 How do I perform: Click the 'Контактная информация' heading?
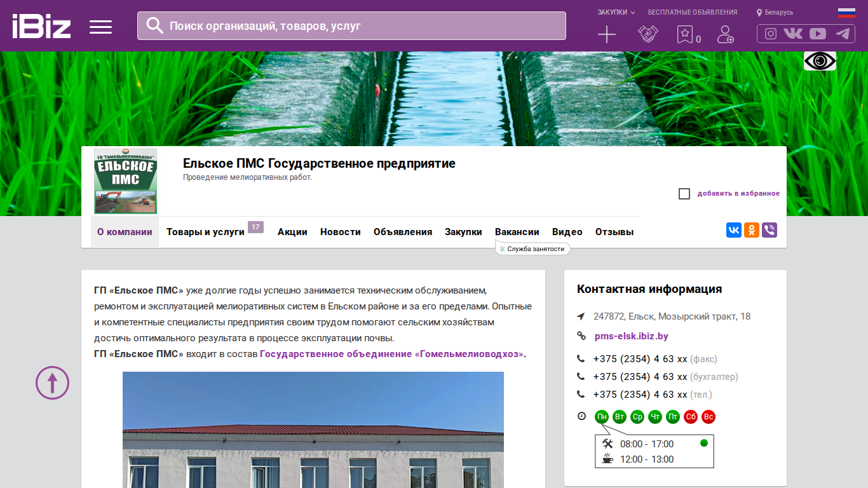(x=649, y=289)
